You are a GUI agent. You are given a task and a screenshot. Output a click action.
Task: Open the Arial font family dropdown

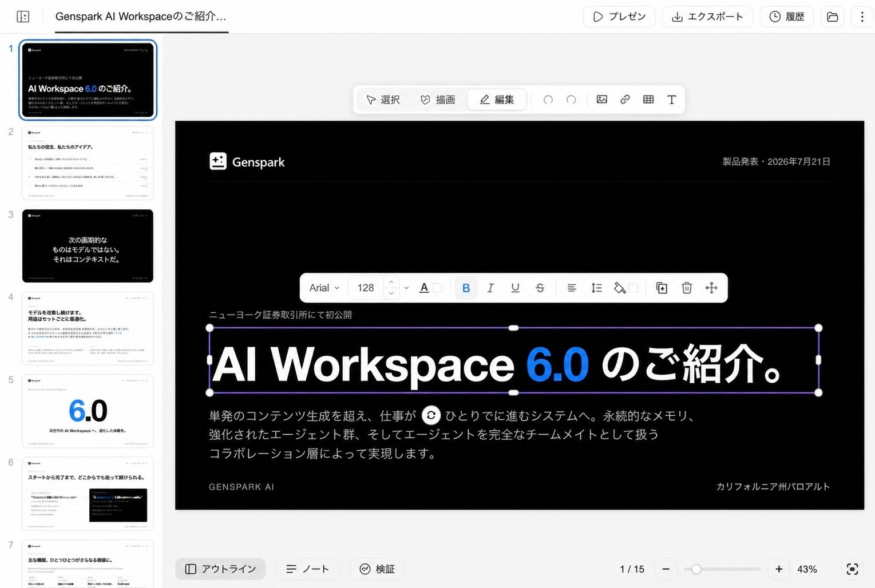pyautogui.click(x=324, y=288)
